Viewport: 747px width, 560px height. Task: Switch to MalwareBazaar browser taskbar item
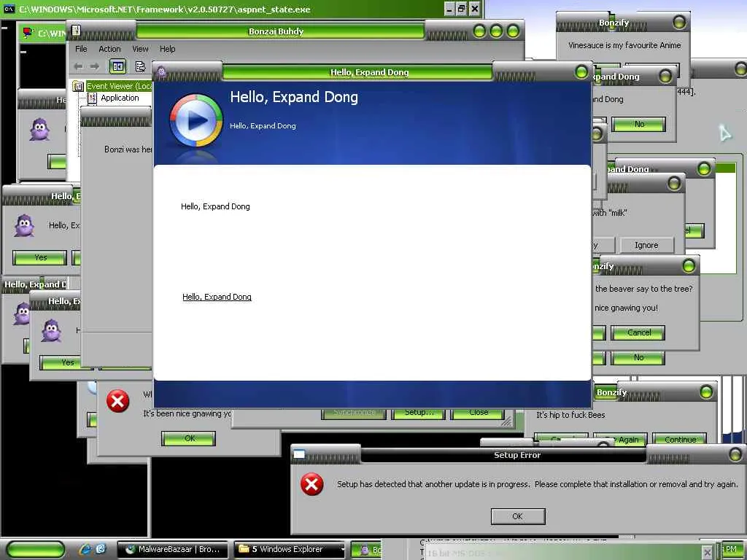coord(172,550)
